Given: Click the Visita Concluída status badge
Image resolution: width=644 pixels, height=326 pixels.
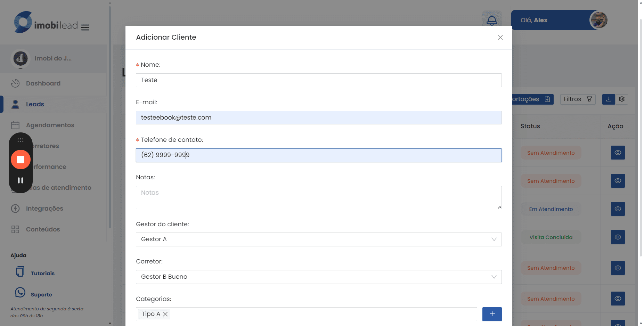Looking at the screenshot, I should (551, 237).
